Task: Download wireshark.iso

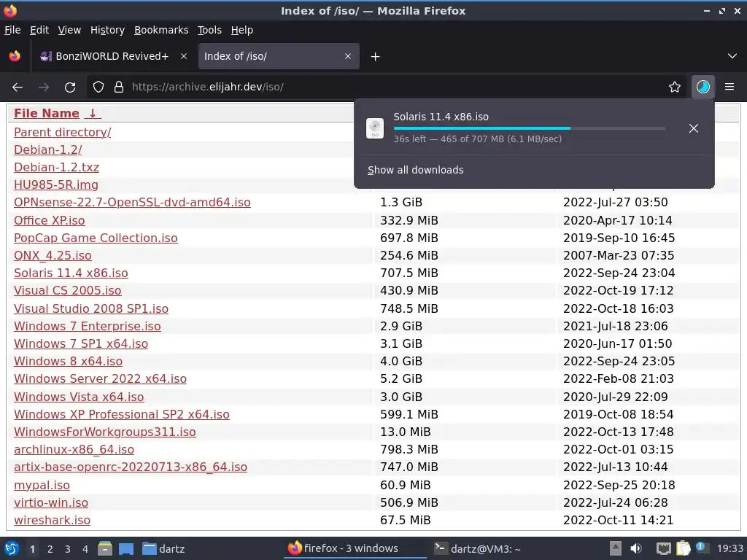Action: (52, 520)
